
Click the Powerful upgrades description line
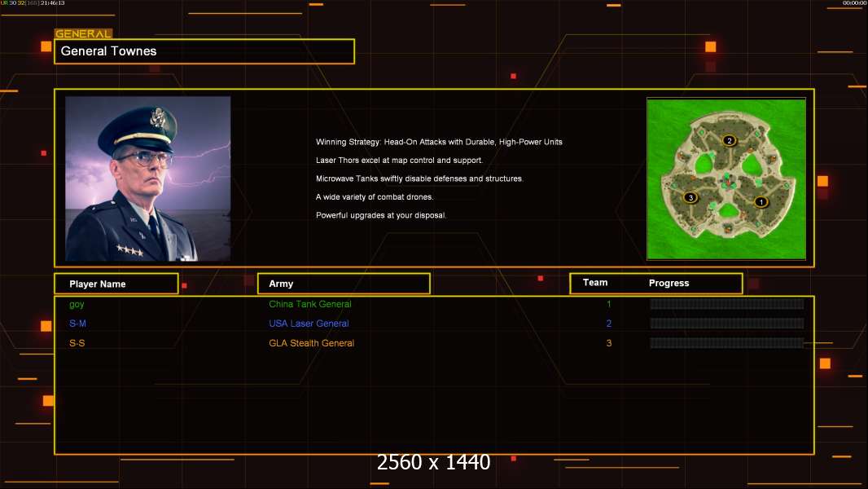[x=381, y=215]
